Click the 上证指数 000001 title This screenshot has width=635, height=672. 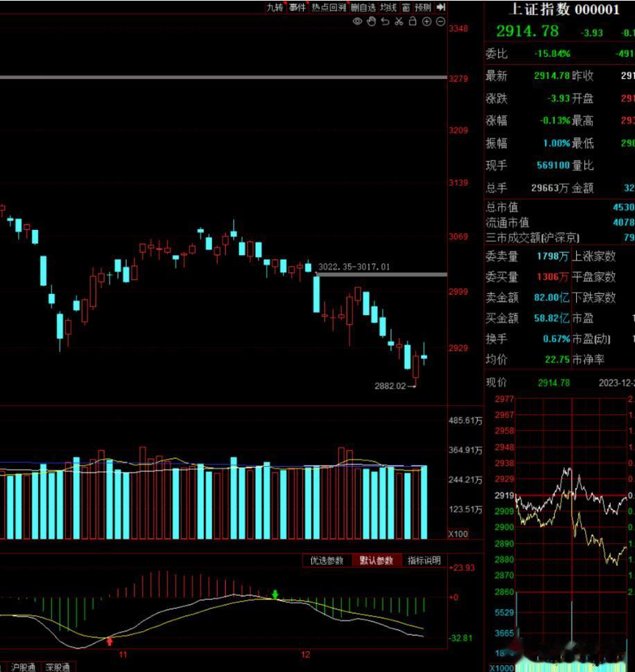[x=564, y=9]
